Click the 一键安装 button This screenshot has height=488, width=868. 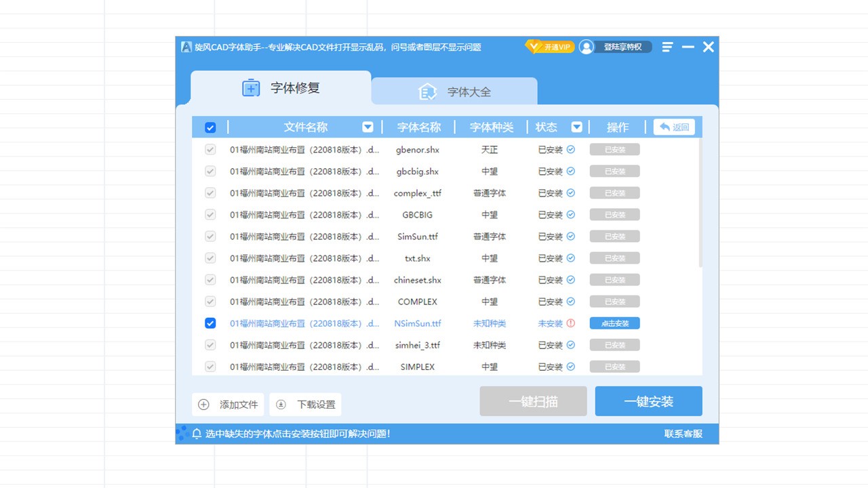[648, 401]
